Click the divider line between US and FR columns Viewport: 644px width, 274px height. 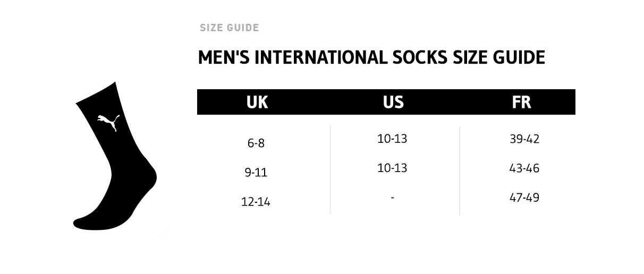pos(460,170)
